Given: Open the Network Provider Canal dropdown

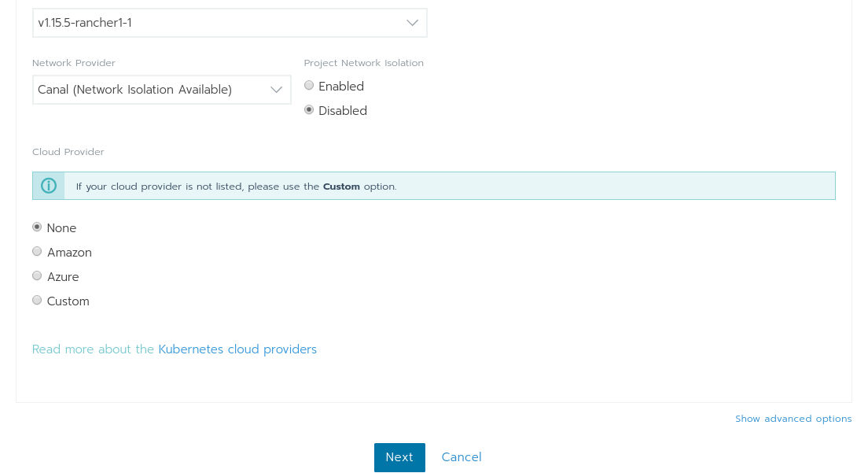Looking at the screenshot, I should tap(162, 90).
